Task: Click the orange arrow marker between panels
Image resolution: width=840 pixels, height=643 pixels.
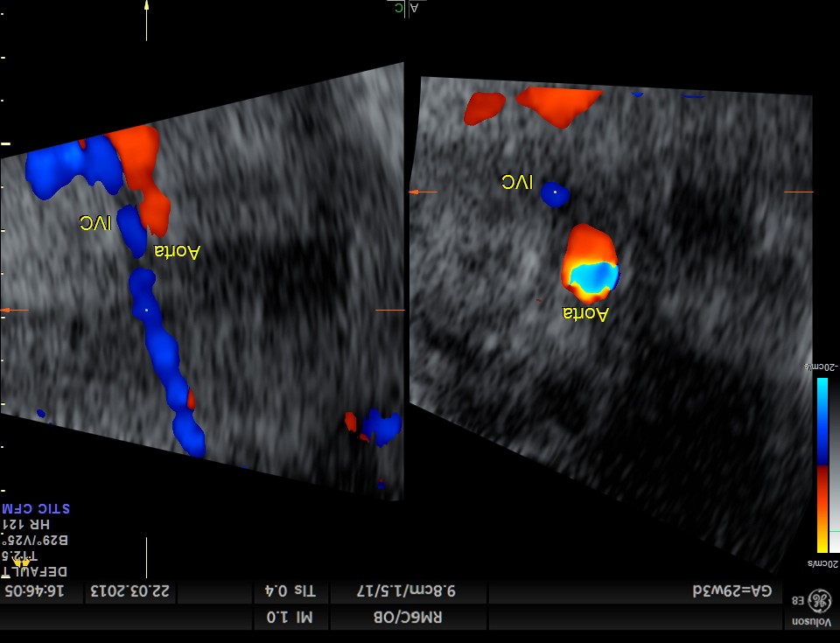Action: tap(423, 192)
